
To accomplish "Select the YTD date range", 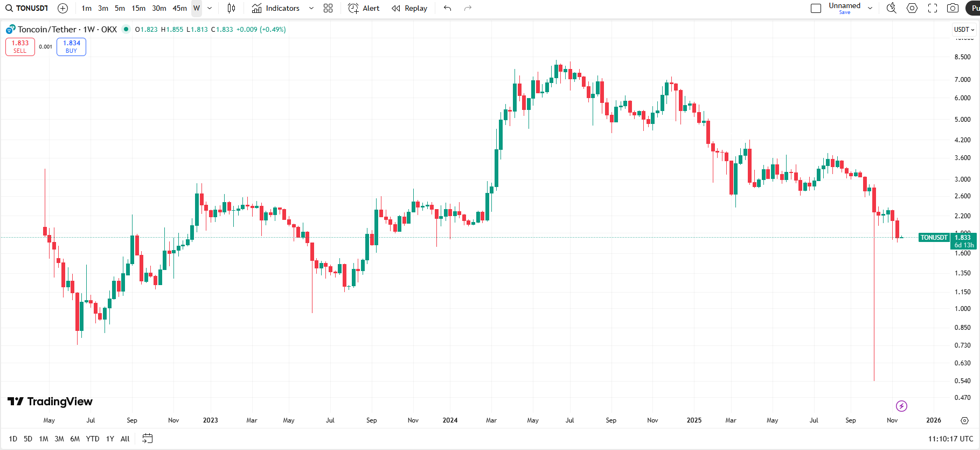I will (93, 439).
